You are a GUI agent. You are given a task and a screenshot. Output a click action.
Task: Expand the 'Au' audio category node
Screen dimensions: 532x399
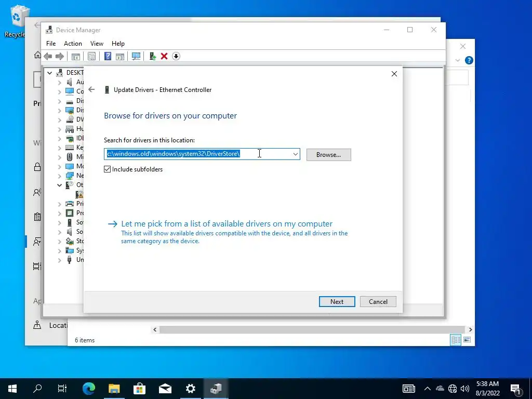point(59,83)
